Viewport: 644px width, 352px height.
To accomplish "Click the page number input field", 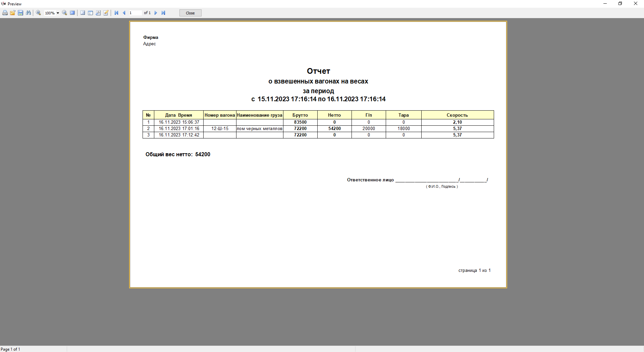I will point(135,13).
